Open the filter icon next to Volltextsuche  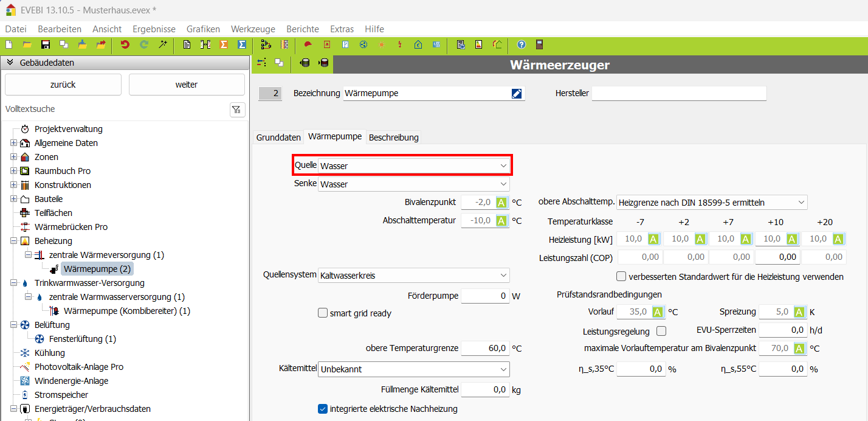237,110
